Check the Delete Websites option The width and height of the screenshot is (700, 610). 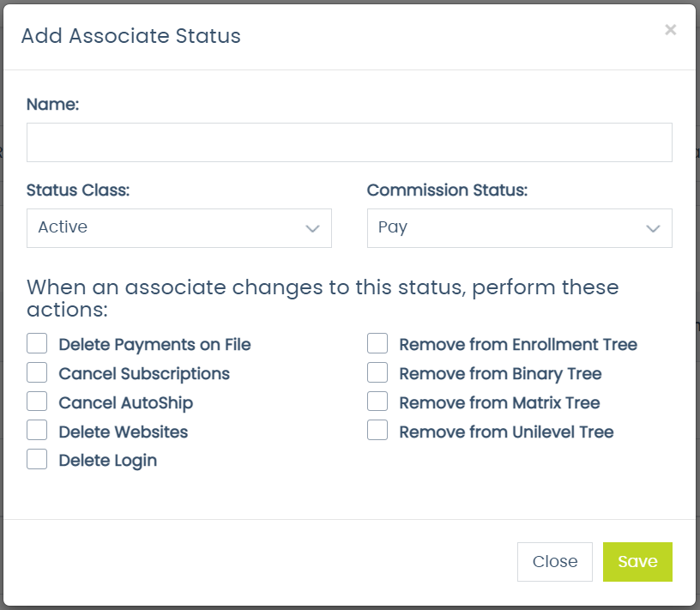point(37,431)
